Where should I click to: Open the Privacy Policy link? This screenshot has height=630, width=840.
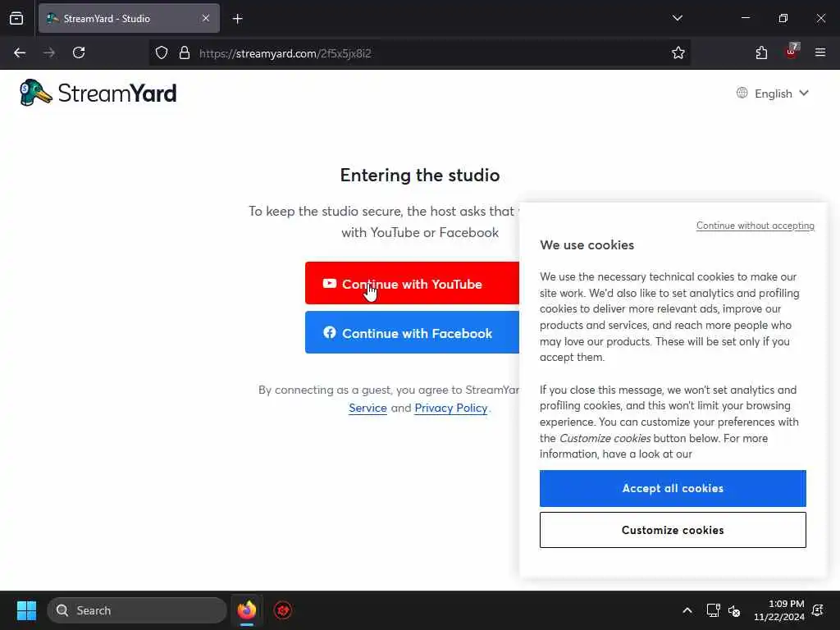tap(451, 408)
